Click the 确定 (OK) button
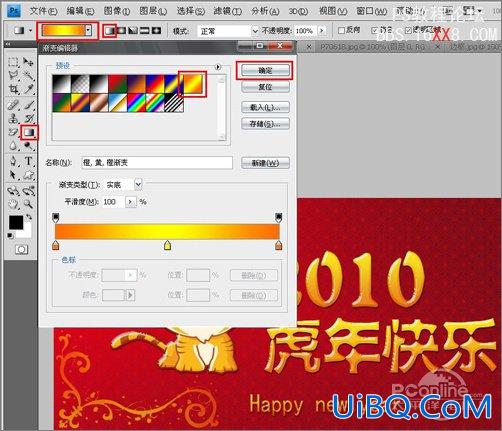Viewport: 502px width, 431px height. click(265, 70)
